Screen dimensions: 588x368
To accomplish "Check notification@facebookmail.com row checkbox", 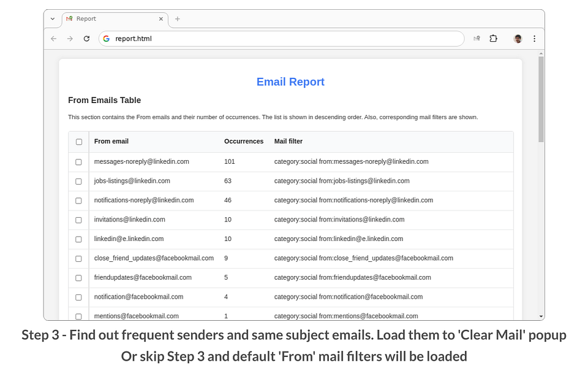I will [78, 297].
